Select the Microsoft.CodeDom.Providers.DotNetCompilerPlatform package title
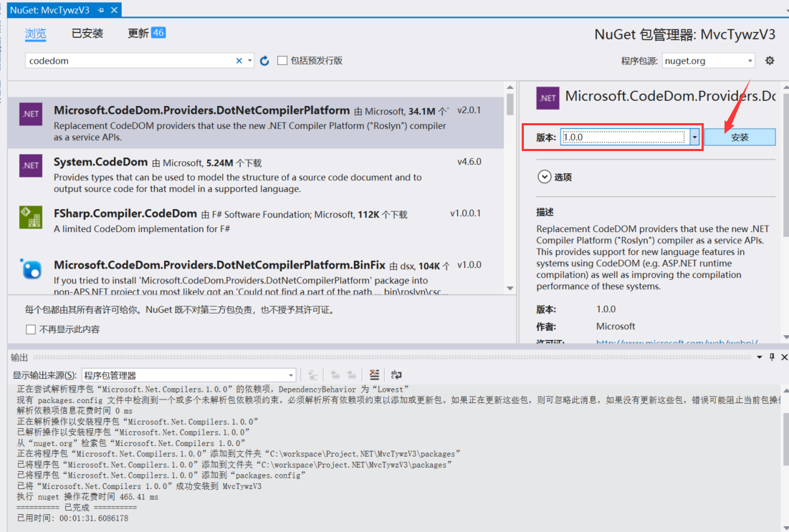 [202, 110]
